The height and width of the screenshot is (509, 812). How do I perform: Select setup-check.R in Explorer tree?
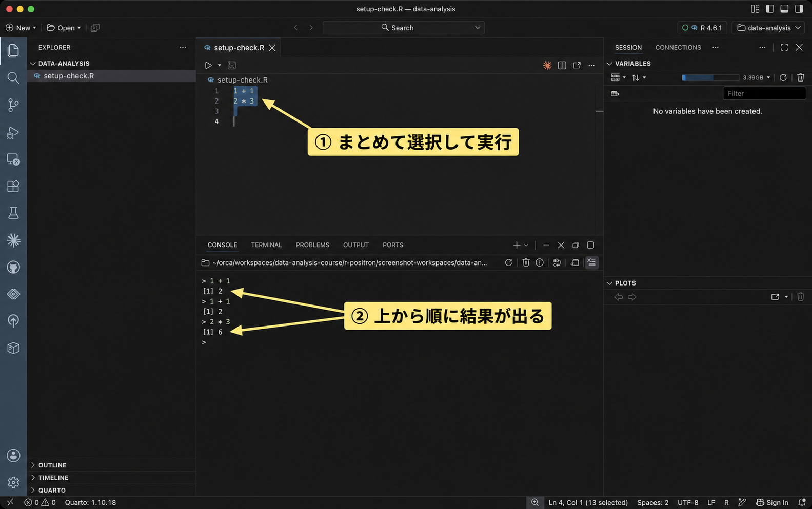(111, 76)
